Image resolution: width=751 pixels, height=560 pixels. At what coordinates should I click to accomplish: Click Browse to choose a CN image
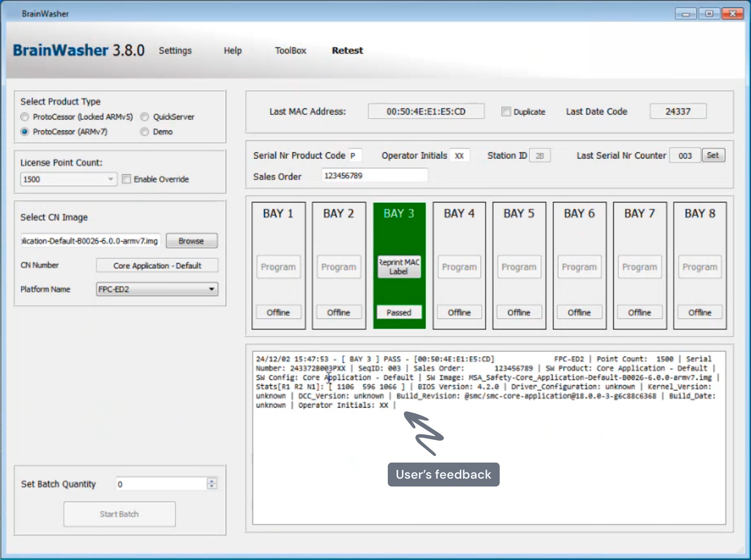[191, 241]
